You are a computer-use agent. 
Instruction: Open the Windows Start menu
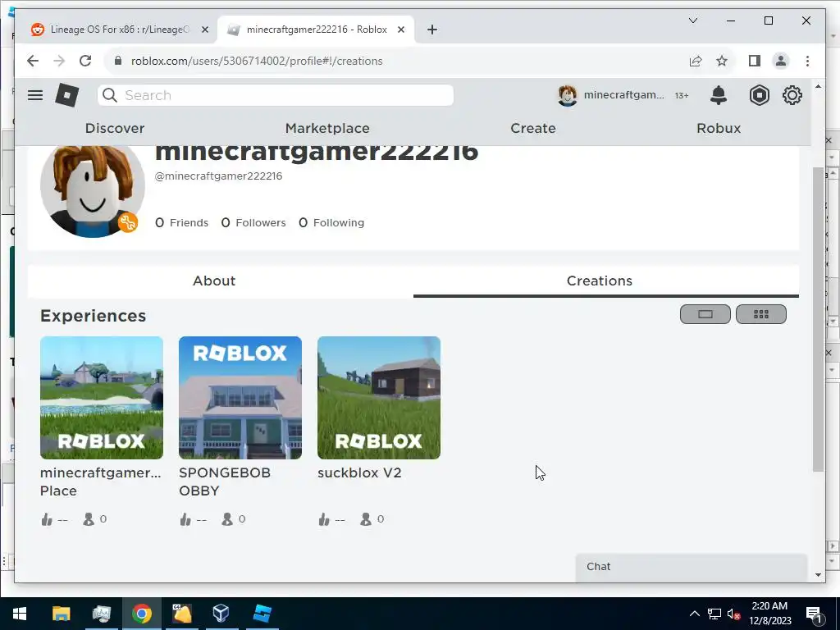click(x=20, y=614)
